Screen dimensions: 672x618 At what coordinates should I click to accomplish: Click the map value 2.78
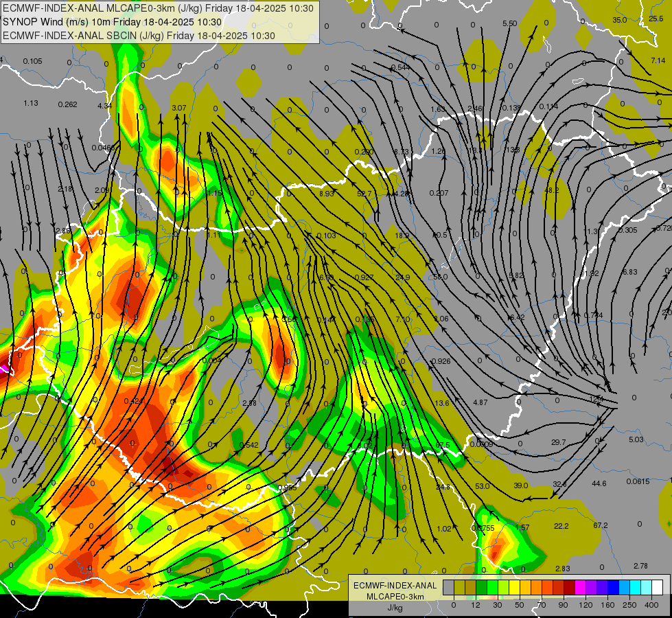640,566
